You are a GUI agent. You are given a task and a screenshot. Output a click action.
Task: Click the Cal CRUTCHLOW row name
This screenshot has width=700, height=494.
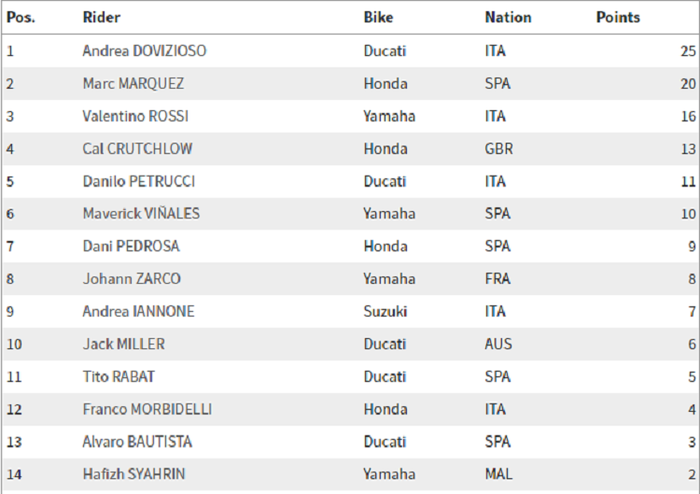pos(137,149)
